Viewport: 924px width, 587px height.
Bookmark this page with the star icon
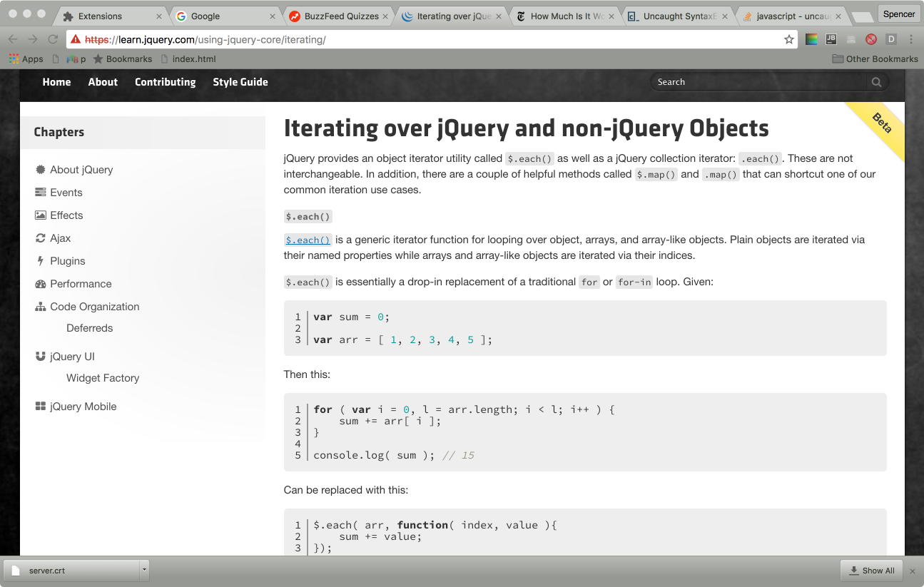point(789,39)
